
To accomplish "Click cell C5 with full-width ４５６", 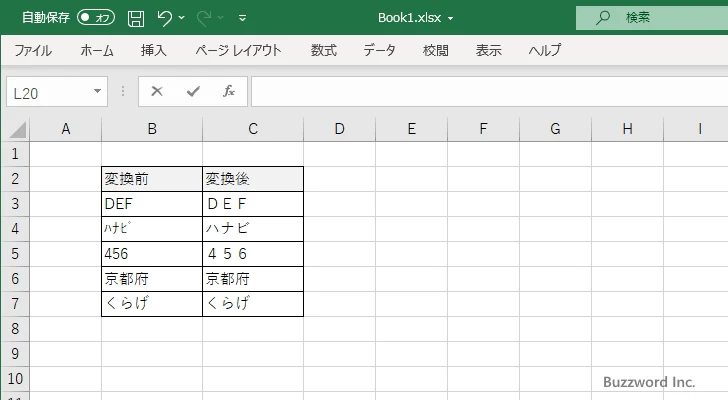I will tap(253, 254).
